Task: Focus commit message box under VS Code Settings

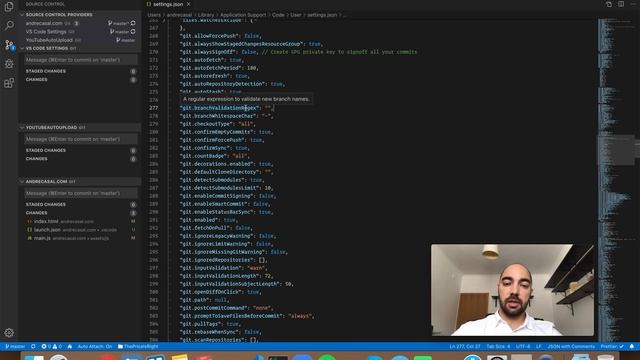Action: coord(81,60)
